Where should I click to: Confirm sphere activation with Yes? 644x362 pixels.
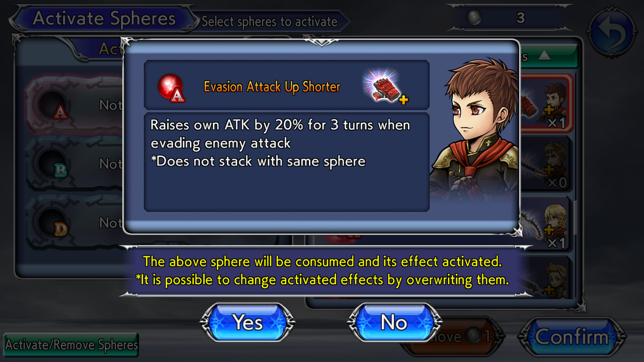pos(248,322)
